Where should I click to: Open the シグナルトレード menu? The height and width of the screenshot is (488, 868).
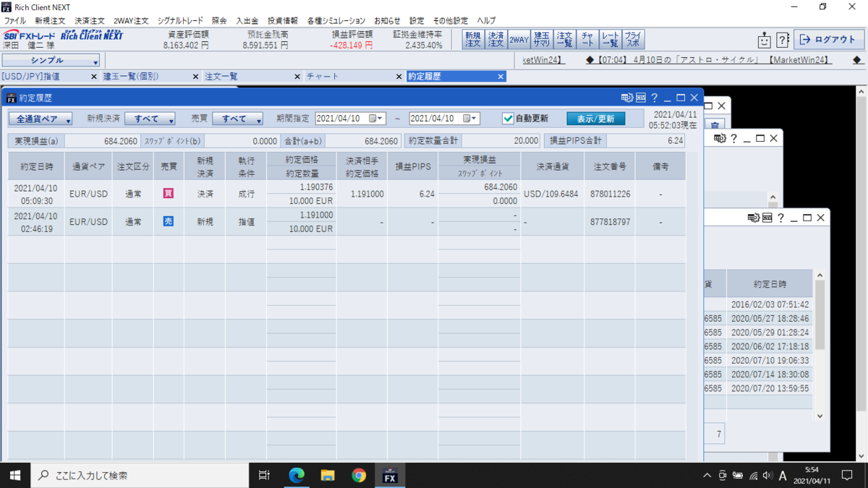coord(180,21)
